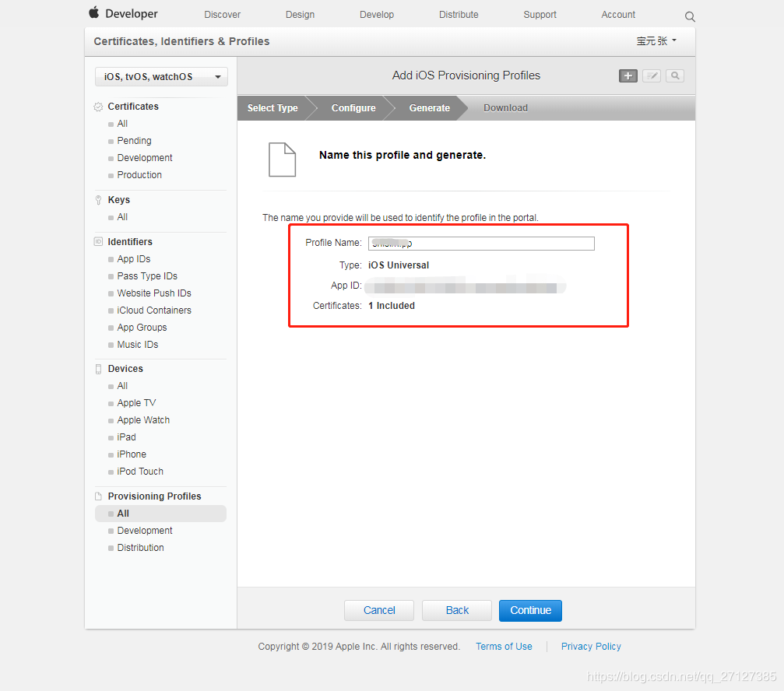Screen dimensions: 784x691
Task: Click the profile search magnifier icon
Action: tap(675, 76)
